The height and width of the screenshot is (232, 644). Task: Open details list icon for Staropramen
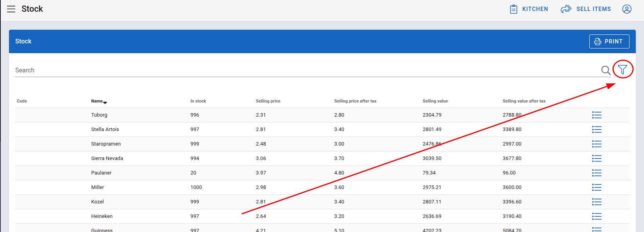pyautogui.click(x=597, y=144)
